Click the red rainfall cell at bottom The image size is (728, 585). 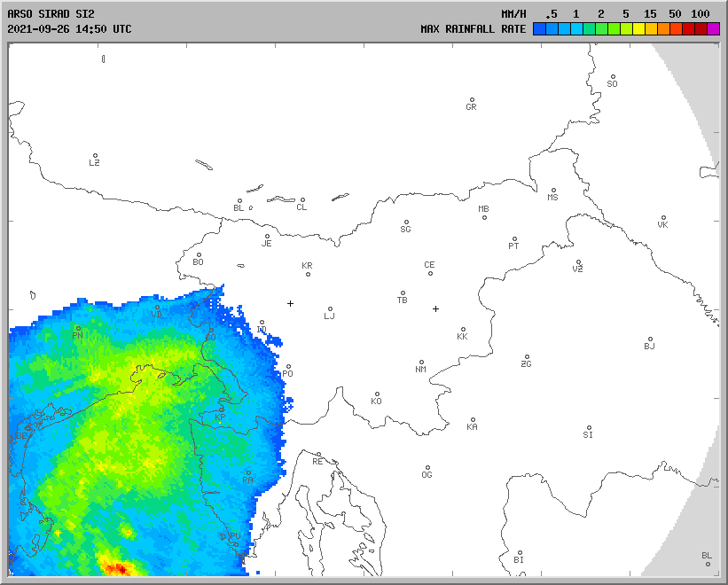pyautogui.click(x=117, y=567)
